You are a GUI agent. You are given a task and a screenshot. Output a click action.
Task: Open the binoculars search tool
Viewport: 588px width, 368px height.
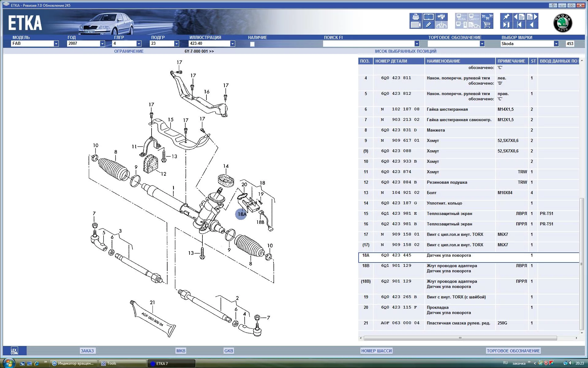click(x=441, y=17)
